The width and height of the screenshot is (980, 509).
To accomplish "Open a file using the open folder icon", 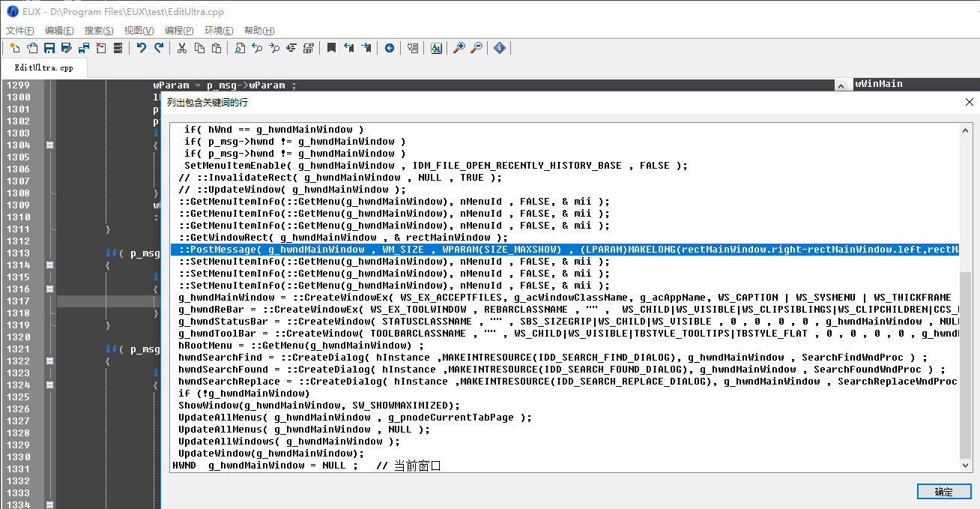I will pos(32,48).
